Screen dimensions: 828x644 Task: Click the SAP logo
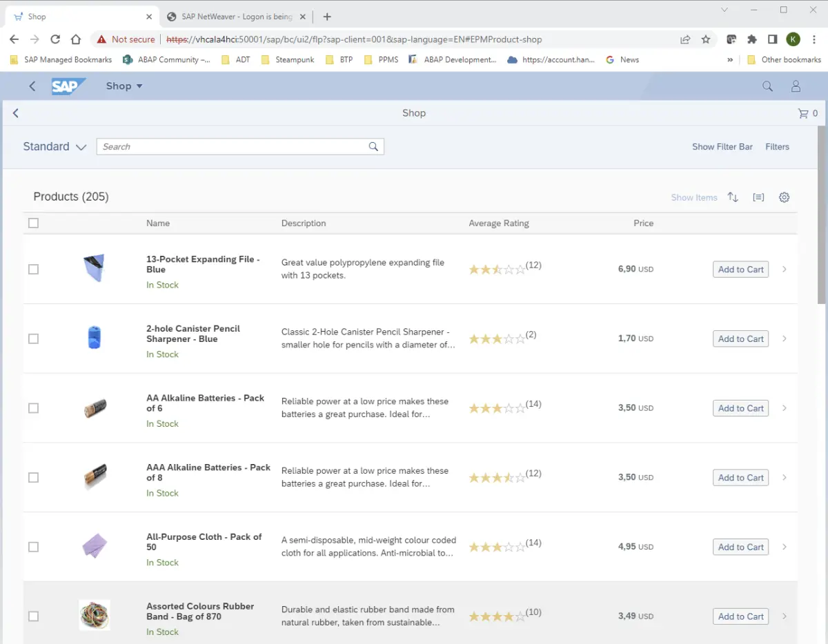click(x=68, y=86)
